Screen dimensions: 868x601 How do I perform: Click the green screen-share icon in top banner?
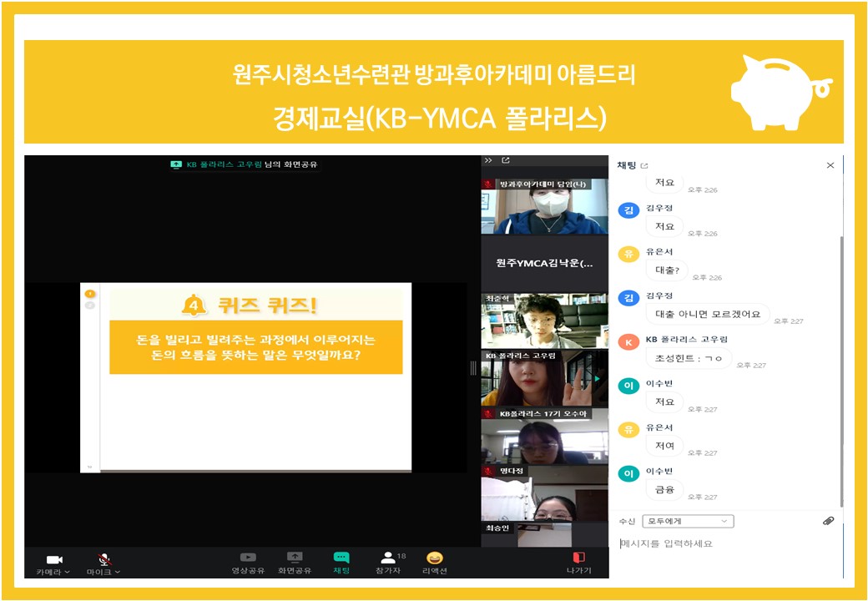click(176, 164)
